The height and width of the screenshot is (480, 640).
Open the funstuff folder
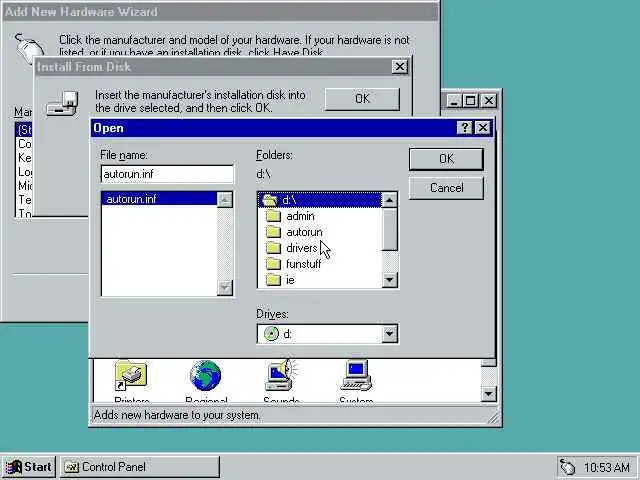click(303, 264)
